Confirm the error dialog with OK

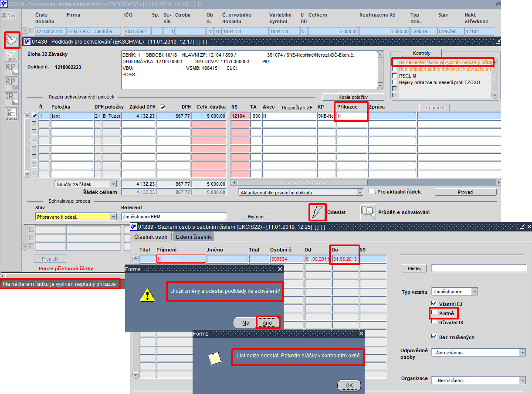coord(349,385)
